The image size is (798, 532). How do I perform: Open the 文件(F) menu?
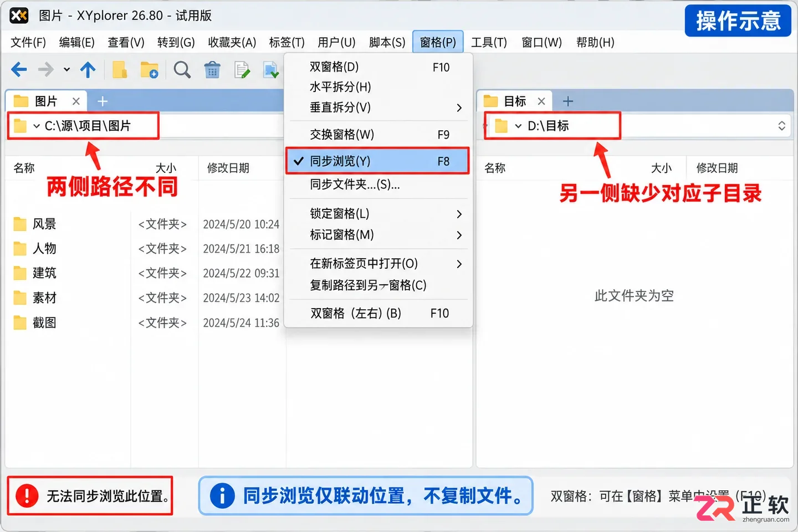(28, 43)
